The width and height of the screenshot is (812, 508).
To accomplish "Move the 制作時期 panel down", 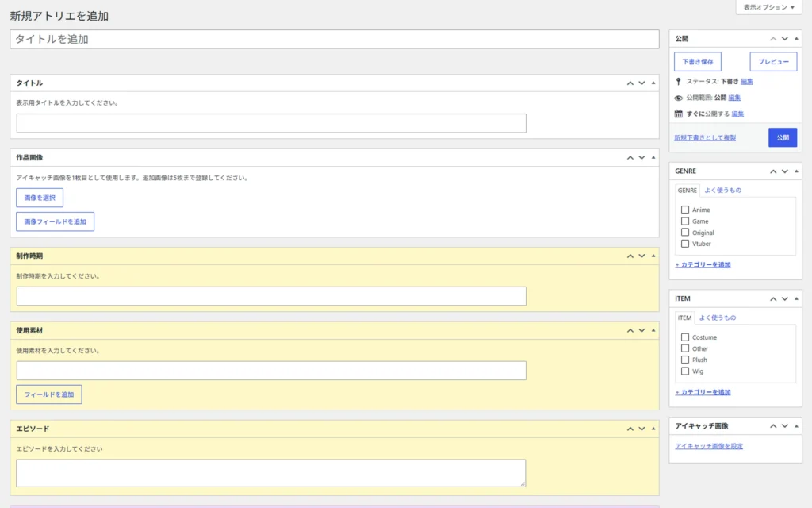I will click(x=642, y=256).
